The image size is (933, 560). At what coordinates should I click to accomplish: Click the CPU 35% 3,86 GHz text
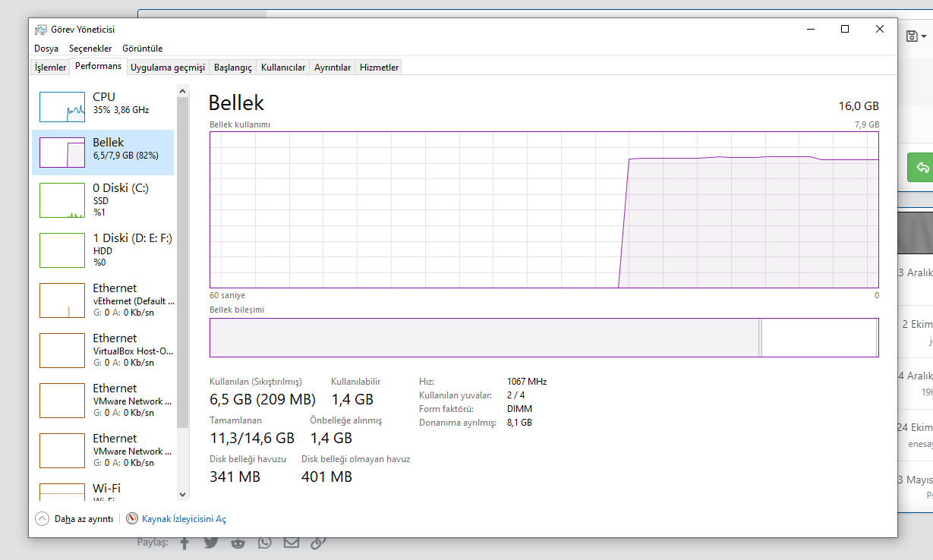click(121, 110)
